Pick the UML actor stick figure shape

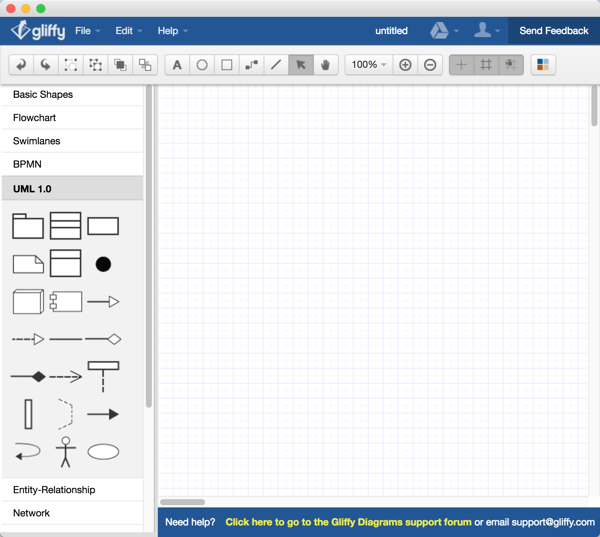(x=66, y=452)
